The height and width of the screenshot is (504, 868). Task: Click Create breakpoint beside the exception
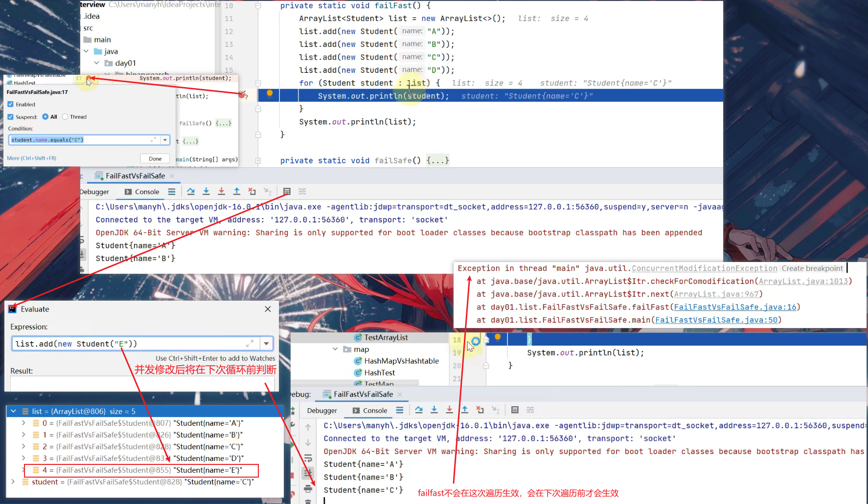coord(812,268)
